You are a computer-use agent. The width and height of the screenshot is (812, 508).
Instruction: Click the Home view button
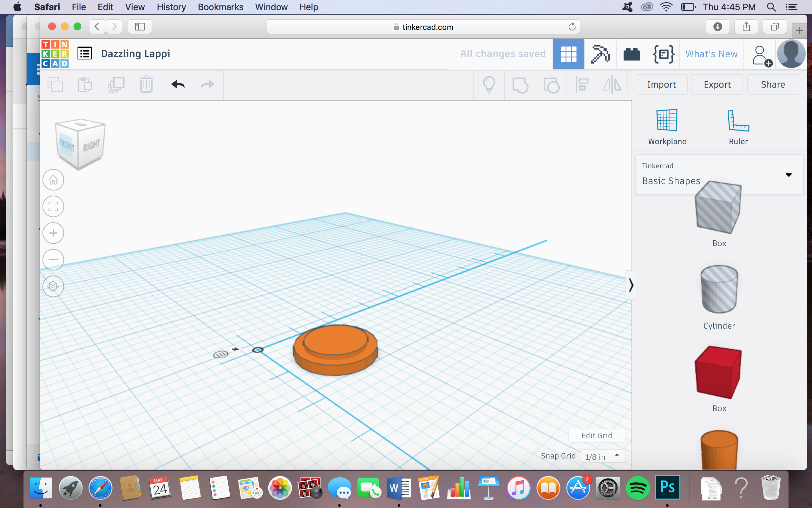point(53,180)
